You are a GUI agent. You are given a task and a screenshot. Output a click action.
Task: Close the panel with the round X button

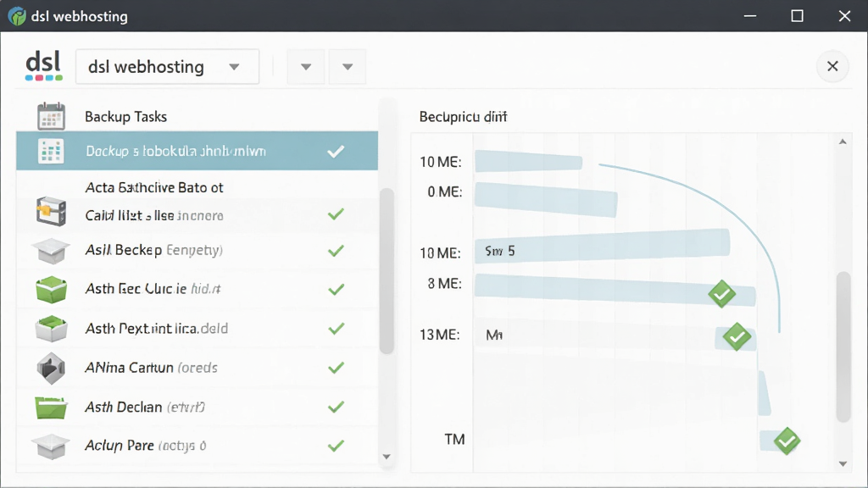[832, 66]
